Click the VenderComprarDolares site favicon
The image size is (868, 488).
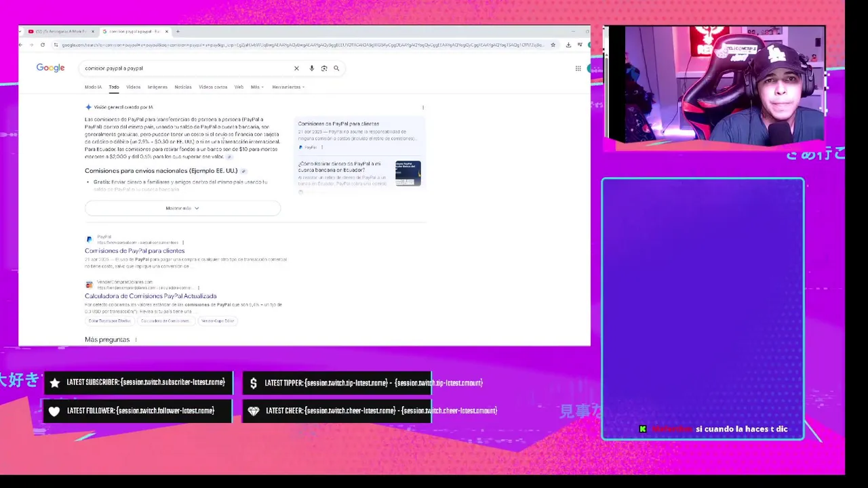click(x=89, y=285)
